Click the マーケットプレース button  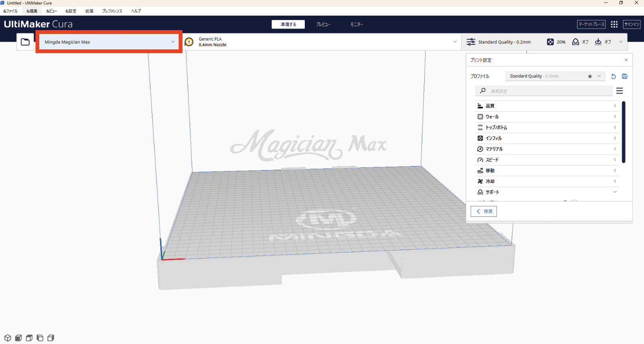tap(591, 24)
